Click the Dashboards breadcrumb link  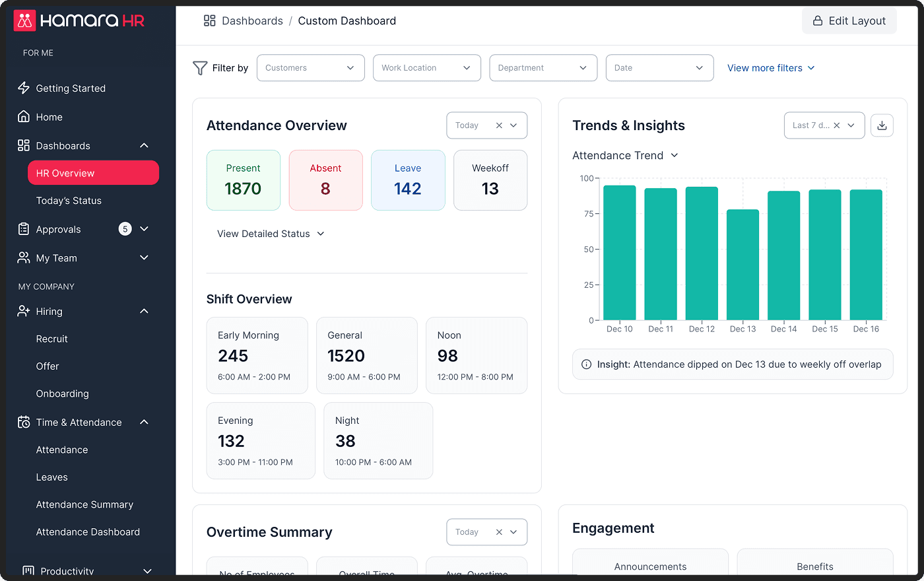coord(252,20)
